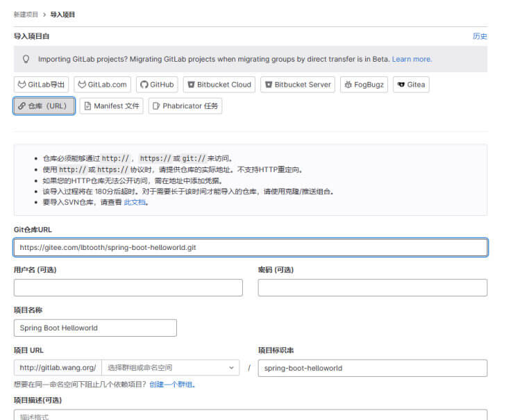
Task: Focus the Git仓库URL input field
Action: tap(251, 247)
